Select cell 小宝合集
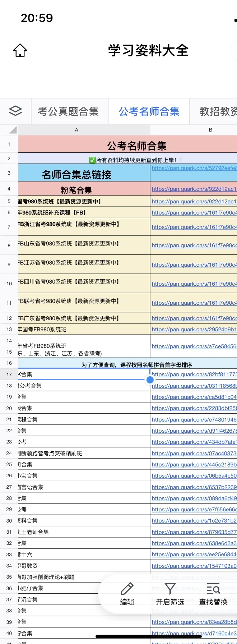237x644 pixels. (84, 475)
